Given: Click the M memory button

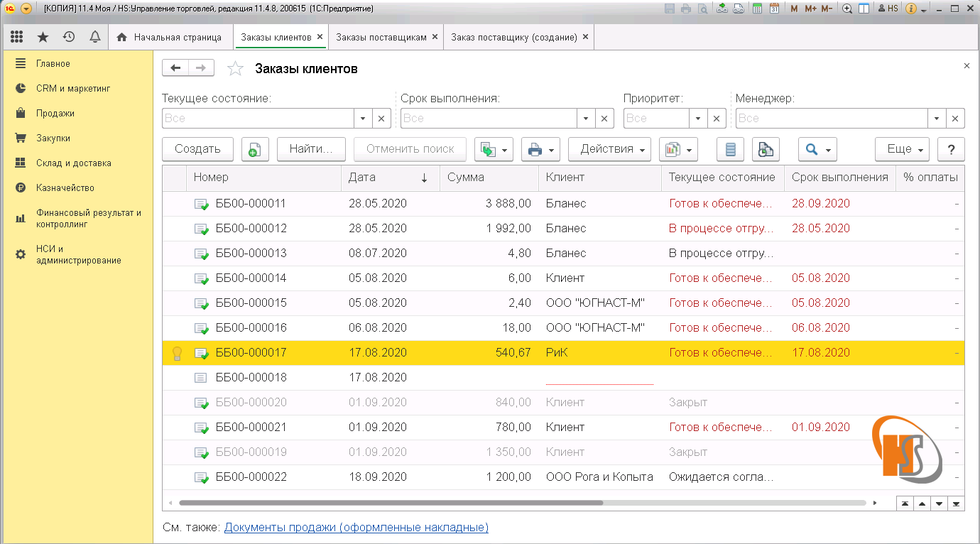Looking at the screenshot, I should (x=794, y=9).
